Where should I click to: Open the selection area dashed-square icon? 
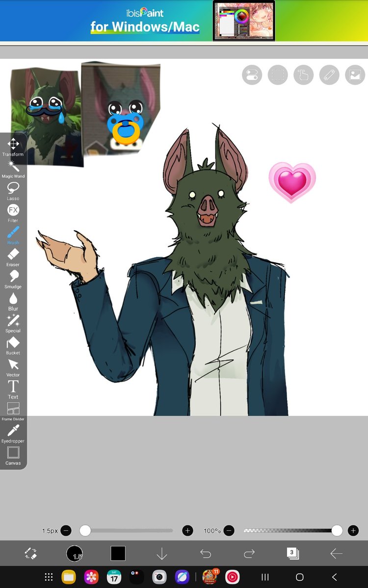click(x=278, y=75)
